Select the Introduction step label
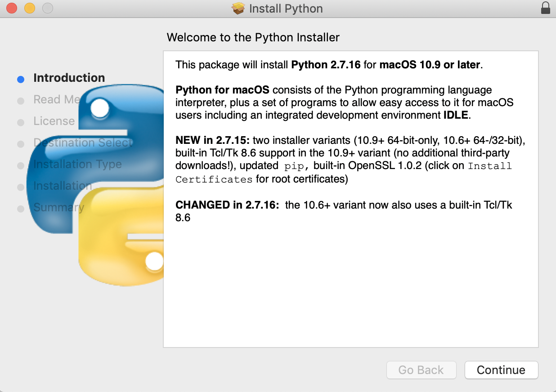This screenshot has width=556, height=392. 69,78
